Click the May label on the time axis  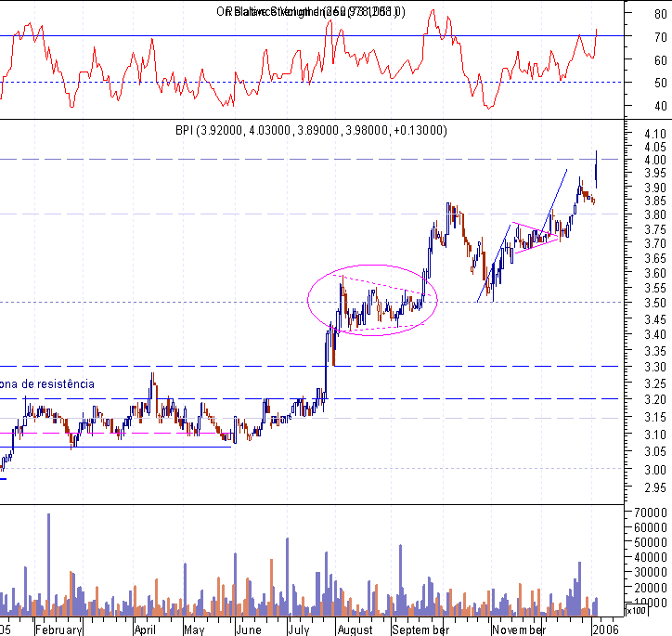(194, 630)
